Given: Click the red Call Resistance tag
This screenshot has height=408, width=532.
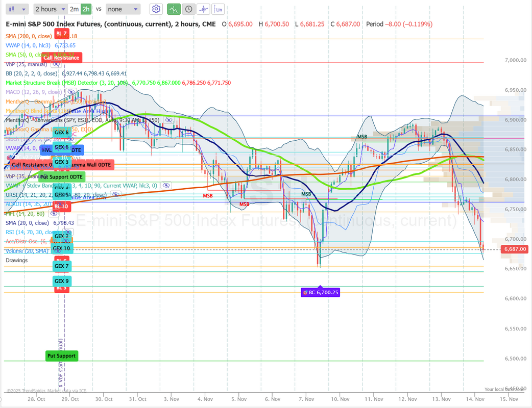Looking at the screenshot, I should (x=61, y=58).
